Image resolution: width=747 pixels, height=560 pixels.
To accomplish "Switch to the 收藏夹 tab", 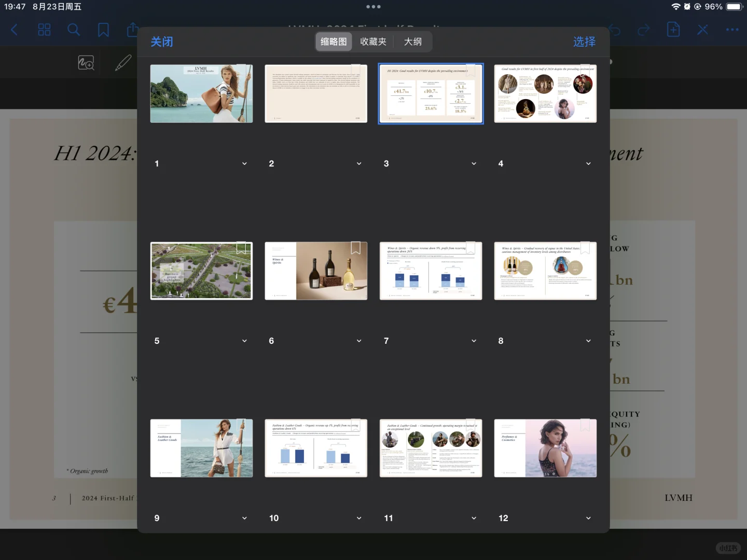I will 374,41.
